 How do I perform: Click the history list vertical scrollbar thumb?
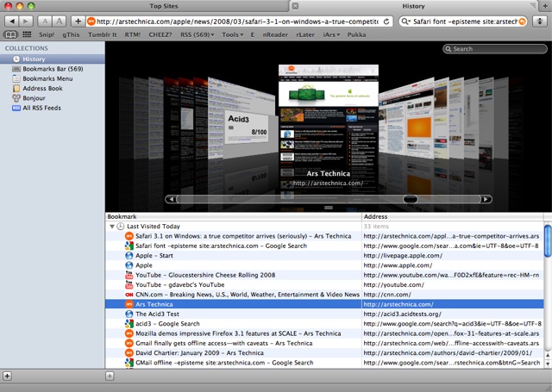(548, 241)
